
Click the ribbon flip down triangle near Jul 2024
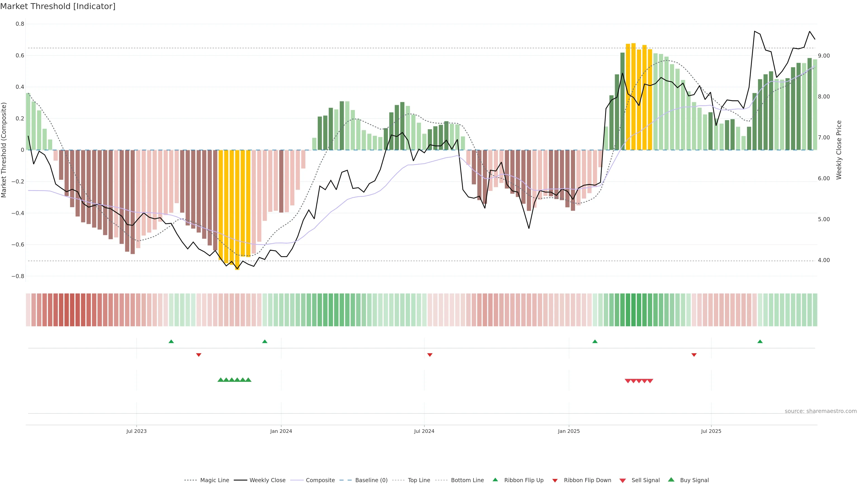pos(430,355)
